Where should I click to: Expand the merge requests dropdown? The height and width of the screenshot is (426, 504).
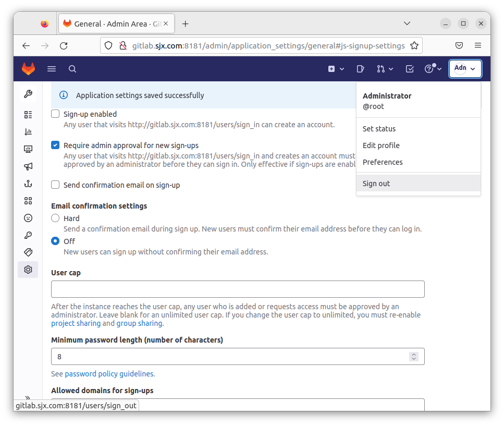(x=385, y=69)
